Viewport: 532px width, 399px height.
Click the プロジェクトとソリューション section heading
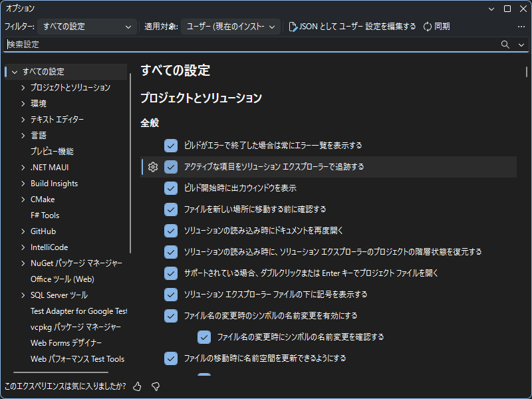point(201,98)
